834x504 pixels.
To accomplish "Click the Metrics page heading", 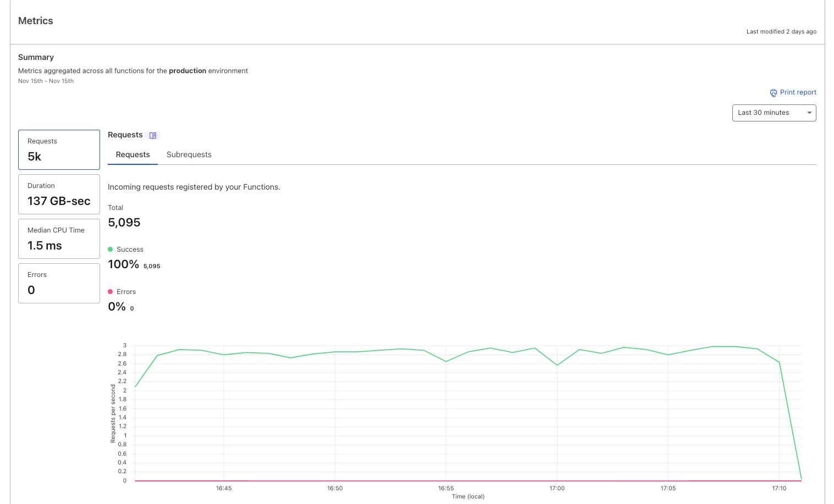I will click(36, 21).
